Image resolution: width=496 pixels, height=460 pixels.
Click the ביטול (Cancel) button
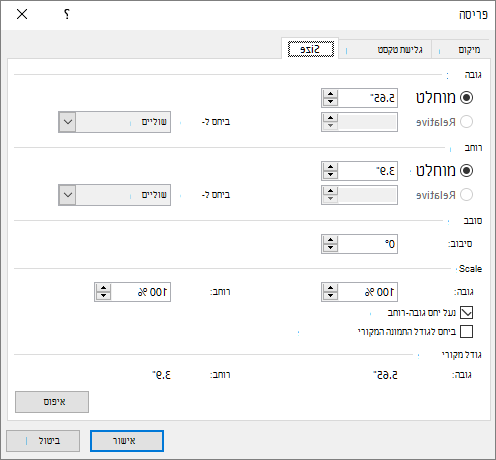(x=43, y=441)
